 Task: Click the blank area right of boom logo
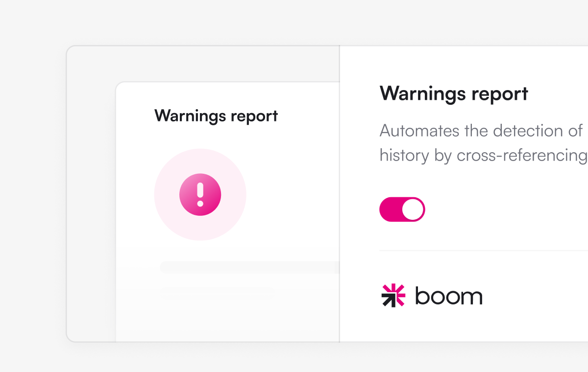click(x=534, y=296)
